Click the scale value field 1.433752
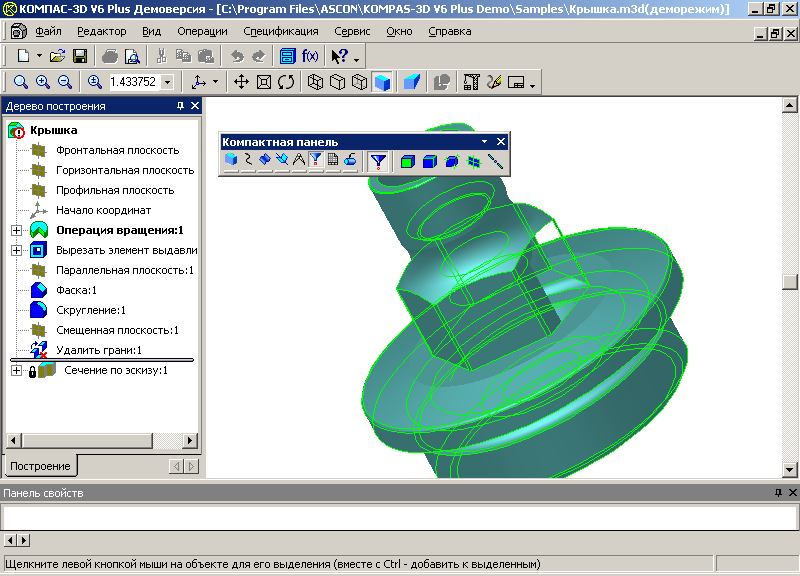Screen dimensions: 800x576 pyautogui.click(x=134, y=82)
